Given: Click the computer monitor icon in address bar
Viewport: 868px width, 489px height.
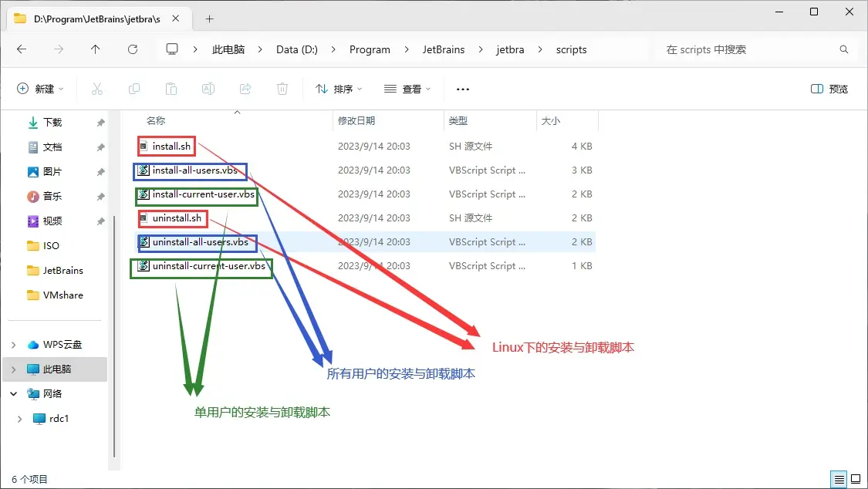Looking at the screenshot, I should (x=172, y=49).
